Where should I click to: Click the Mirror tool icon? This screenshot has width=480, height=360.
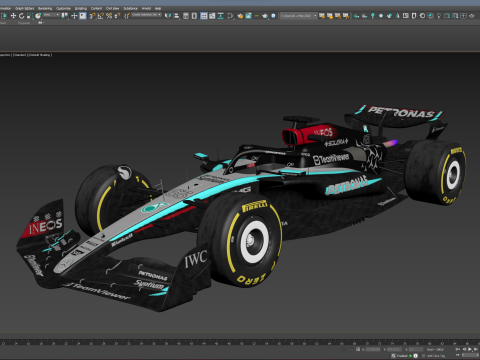coord(168,16)
